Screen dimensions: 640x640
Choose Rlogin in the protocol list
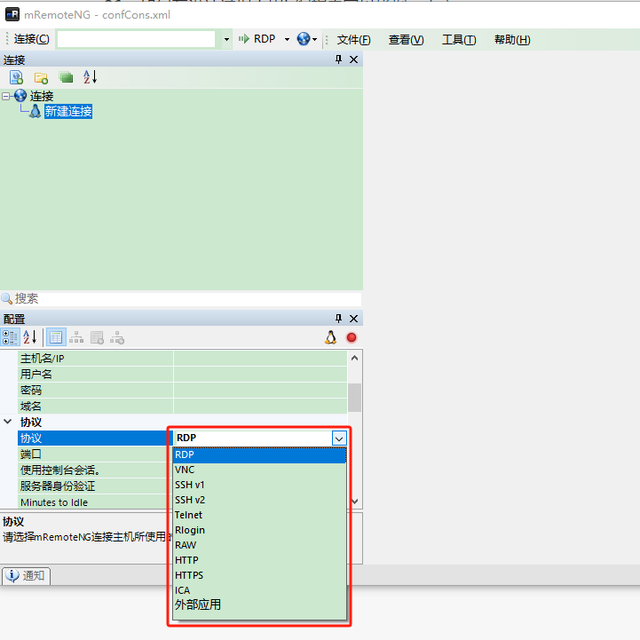coord(260,530)
